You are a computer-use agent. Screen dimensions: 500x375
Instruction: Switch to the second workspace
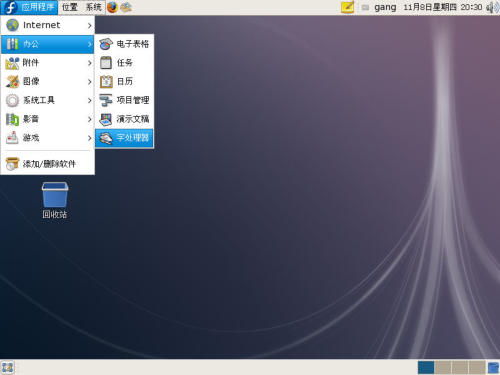(443, 367)
